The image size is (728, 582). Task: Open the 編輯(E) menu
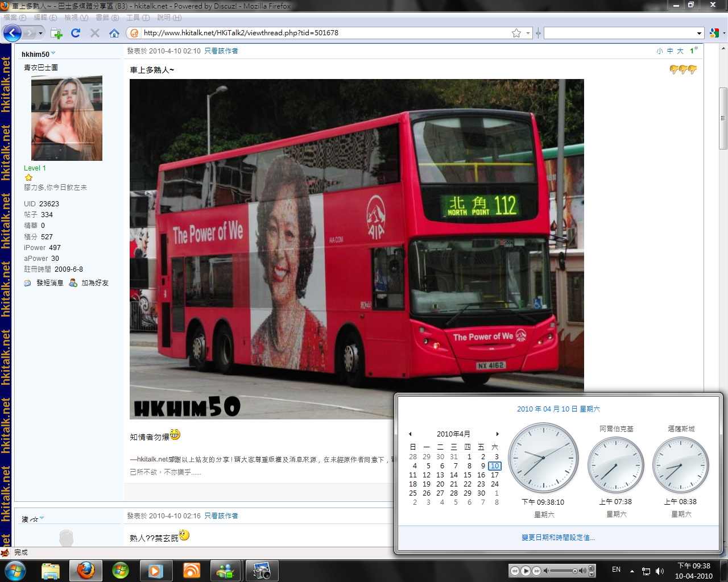pos(45,18)
